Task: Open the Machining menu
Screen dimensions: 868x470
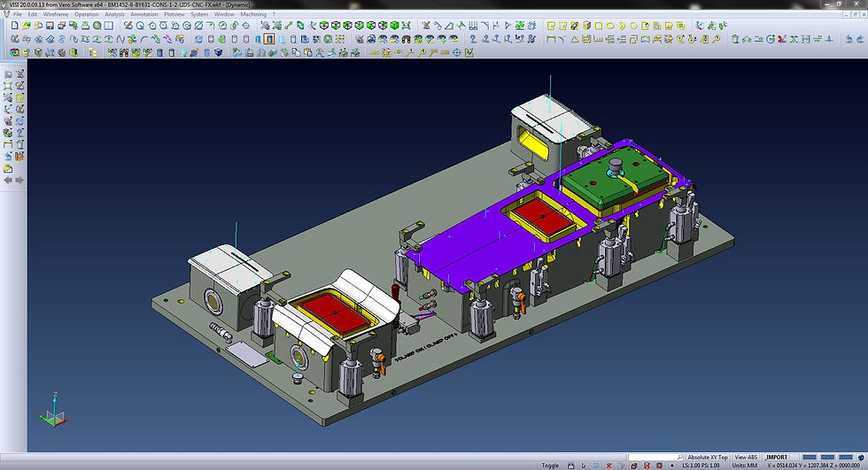Action: click(x=253, y=14)
